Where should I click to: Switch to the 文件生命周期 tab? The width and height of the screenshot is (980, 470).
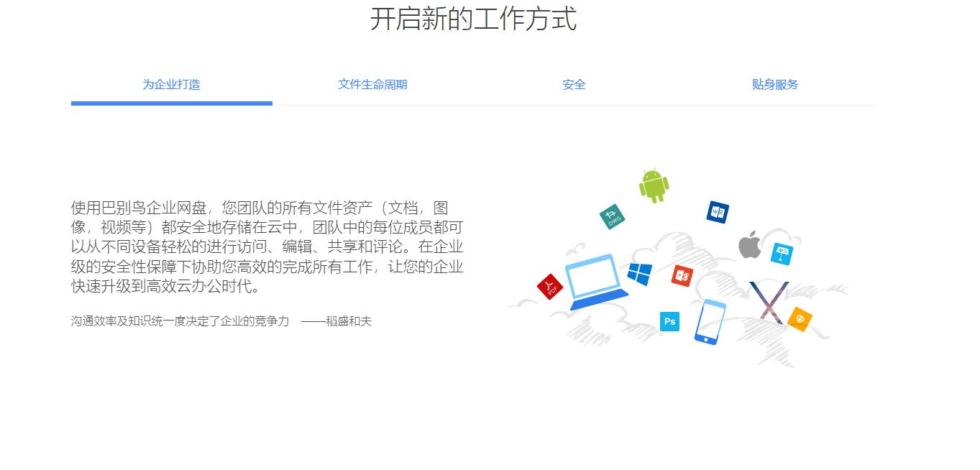(x=372, y=84)
